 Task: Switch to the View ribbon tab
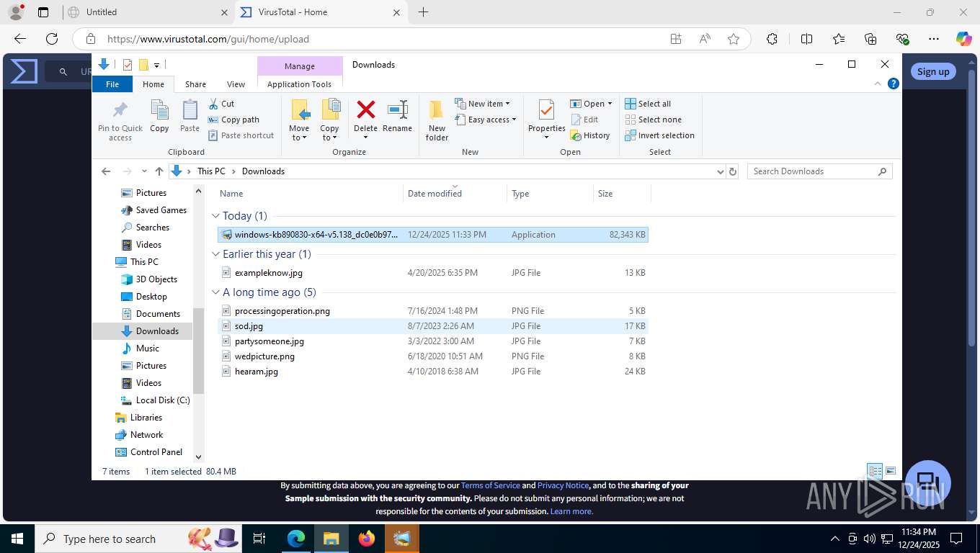tap(236, 84)
